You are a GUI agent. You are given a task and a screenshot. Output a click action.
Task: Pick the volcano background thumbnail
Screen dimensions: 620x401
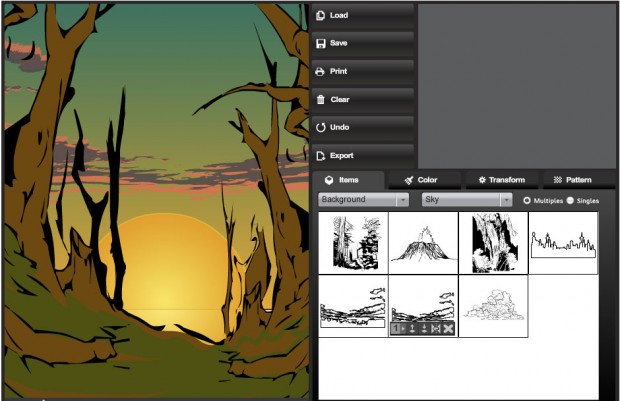pyautogui.click(x=423, y=243)
